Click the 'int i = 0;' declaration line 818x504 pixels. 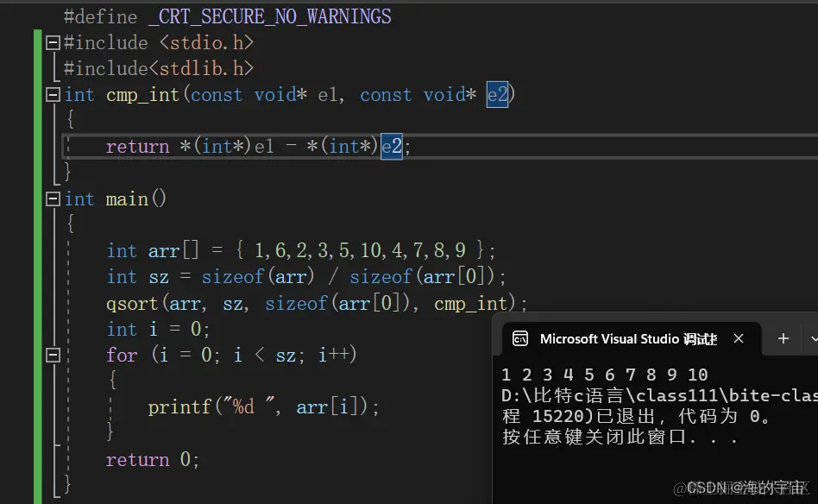(x=158, y=329)
